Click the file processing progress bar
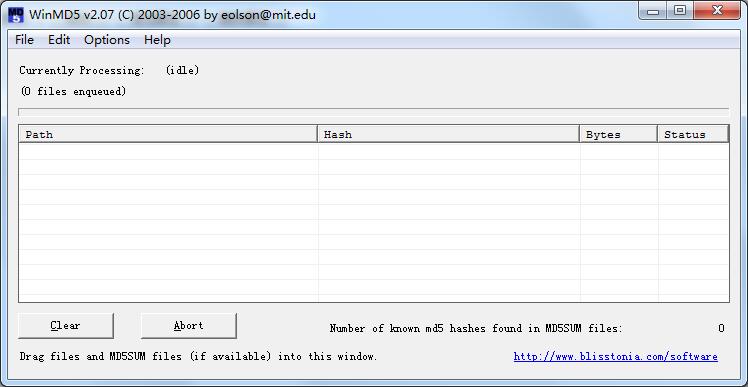 [x=374, y=112]
